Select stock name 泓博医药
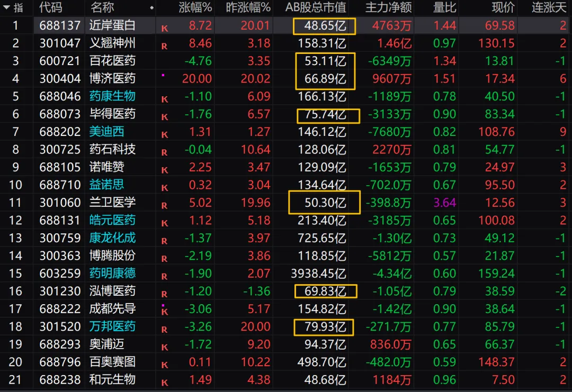The width and height of the screenshot is (572, 392). pos(112,291)
